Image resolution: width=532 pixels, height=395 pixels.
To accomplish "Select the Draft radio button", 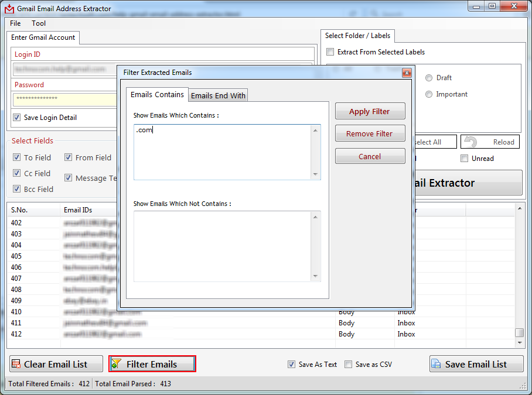I will (x=429, y=78).
